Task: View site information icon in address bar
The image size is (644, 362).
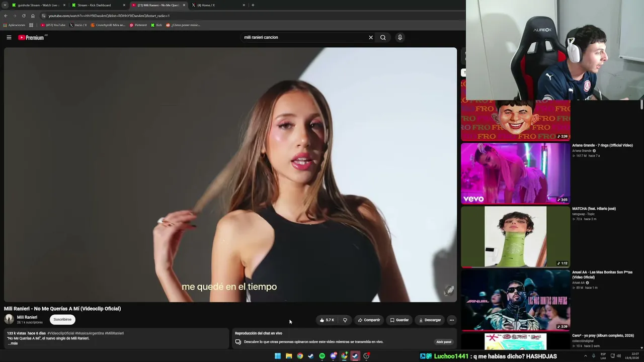Action: (44, 16)
